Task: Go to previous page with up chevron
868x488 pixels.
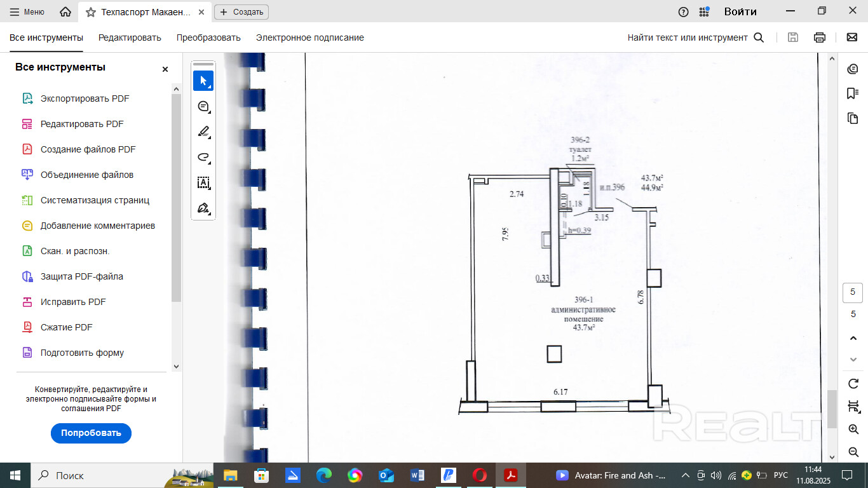Action: click(853, 339)
